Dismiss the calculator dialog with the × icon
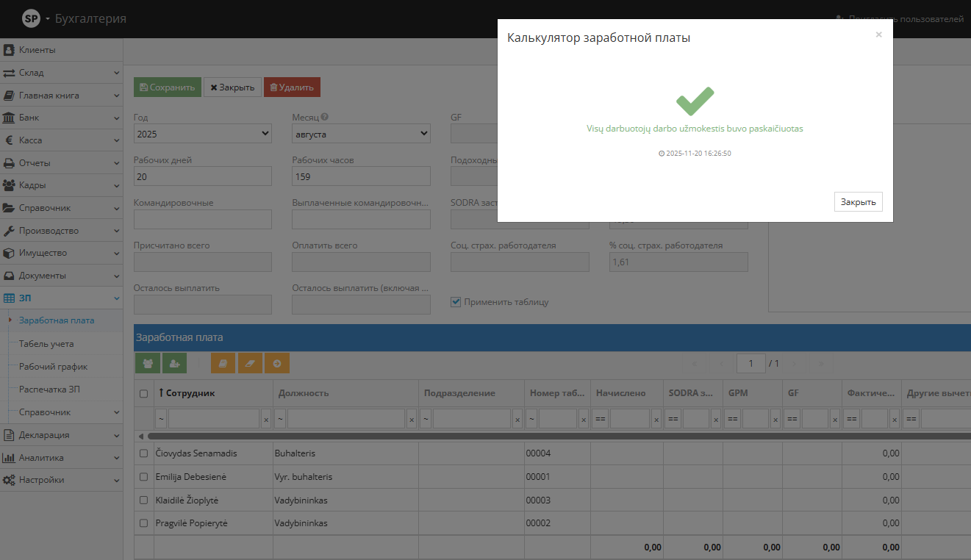The height and width of the screenshot is (560, 971). click(878, 35)
